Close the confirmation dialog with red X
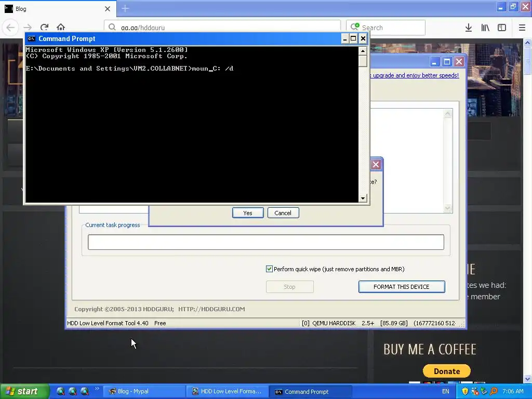Image resolution: width=532 pixels, height=399 pixels. coord(376,165)
